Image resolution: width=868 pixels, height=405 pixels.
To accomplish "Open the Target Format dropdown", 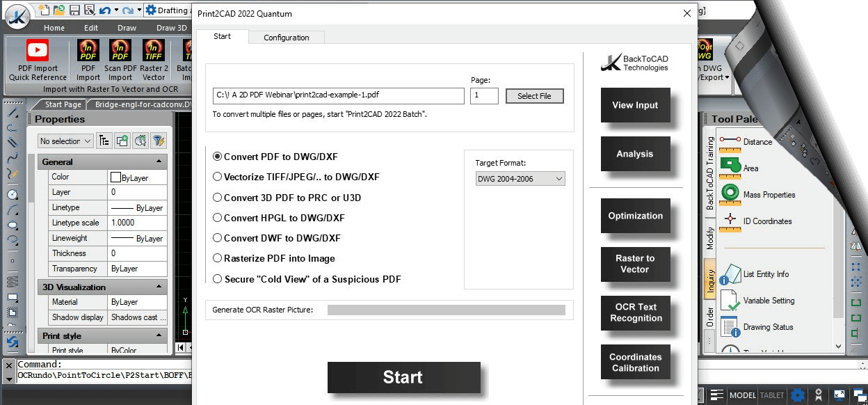I will point(520,179).
